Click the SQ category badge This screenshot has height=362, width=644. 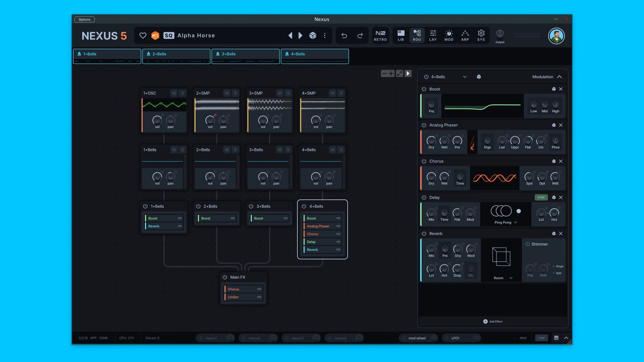point(168,36)
